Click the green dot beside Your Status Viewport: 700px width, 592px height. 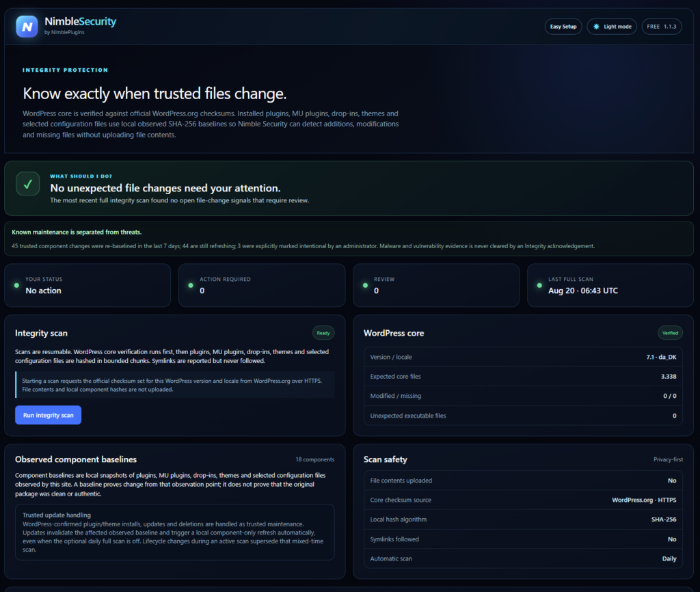(x=16, y=285)
